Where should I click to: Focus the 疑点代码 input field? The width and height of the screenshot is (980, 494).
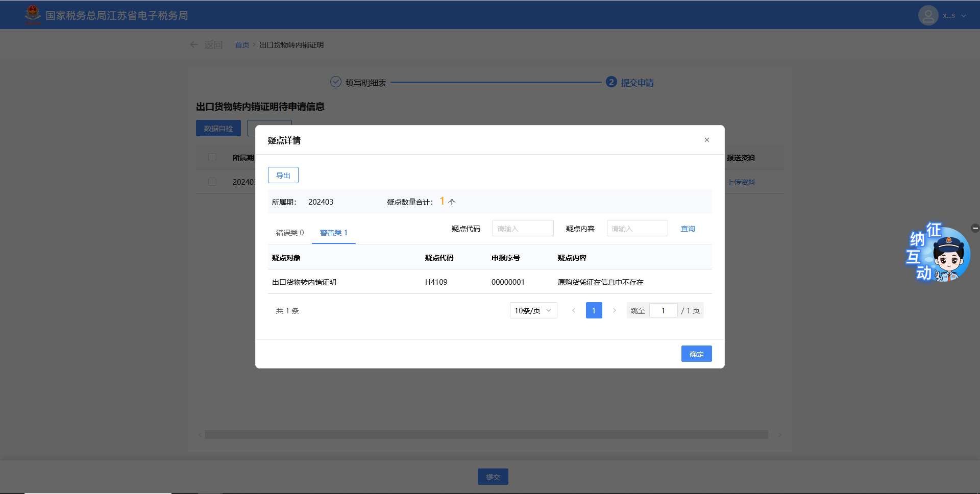click(x=523, y=229)
